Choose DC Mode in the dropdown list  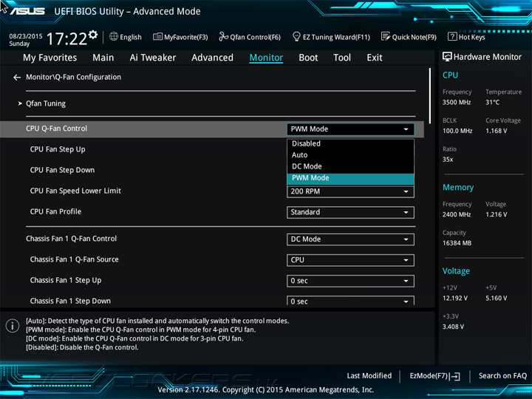point(350,166)
